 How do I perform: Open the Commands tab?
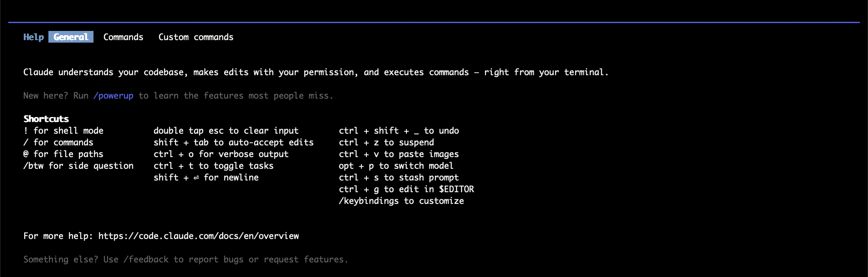click(x=123, y=37)
